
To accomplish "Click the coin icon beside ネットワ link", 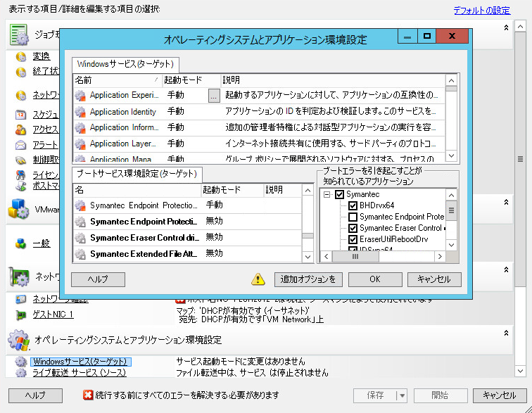I will 20,96.
